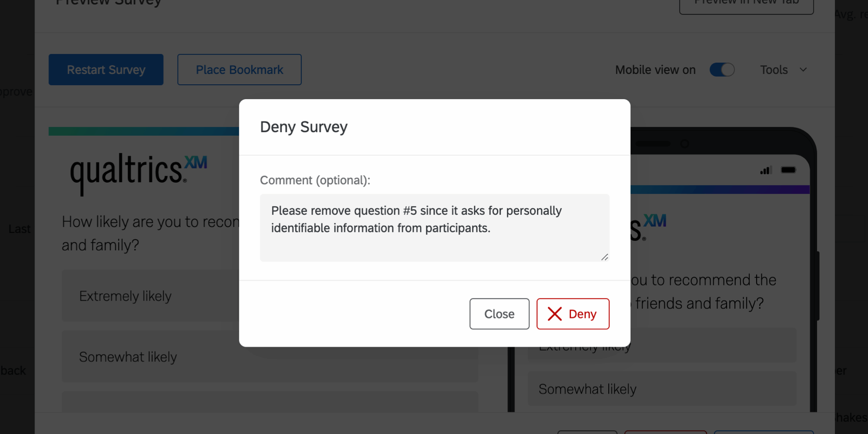The width and height of the screenshot is (868, 434).
Task: Click the cellular signal icon on phone preview
Action: click(x=765, y=170)
